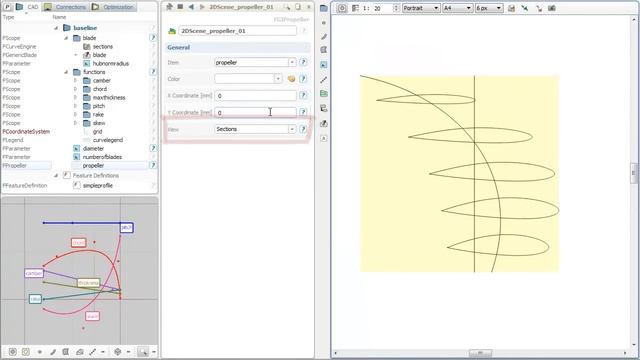
Task: Click the fit-all icon in preview toolbar
Action: pos(13,351)
